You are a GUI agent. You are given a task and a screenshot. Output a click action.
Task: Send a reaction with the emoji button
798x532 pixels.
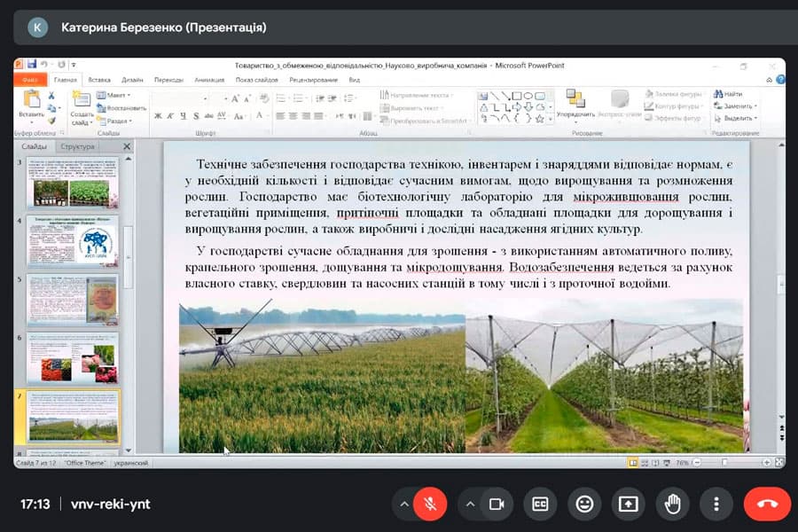click(x=584, y=504)
